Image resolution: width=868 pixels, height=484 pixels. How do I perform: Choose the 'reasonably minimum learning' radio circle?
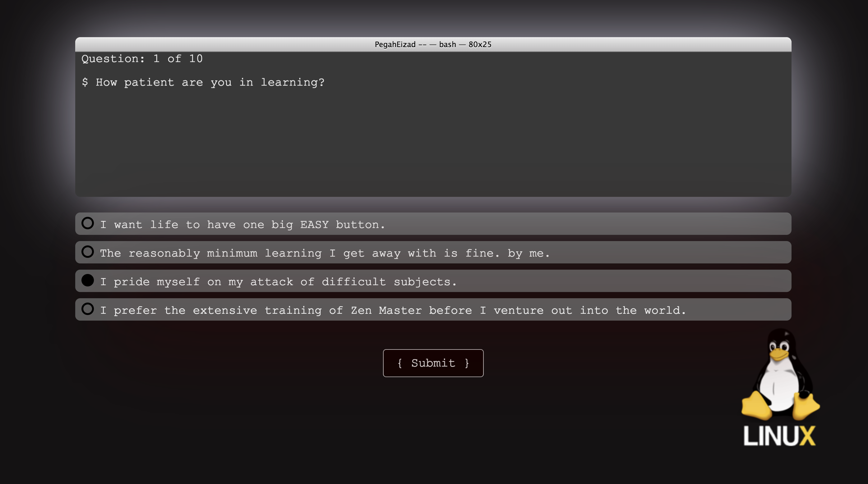click(88, 252)
